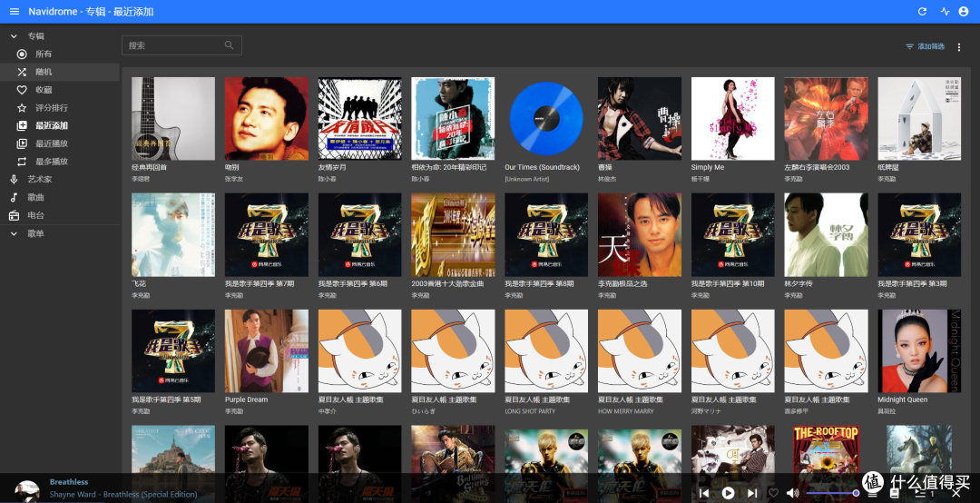980x503 pixels.
Task: Click the 河野マリナ artist link
Action: (706, 411)
